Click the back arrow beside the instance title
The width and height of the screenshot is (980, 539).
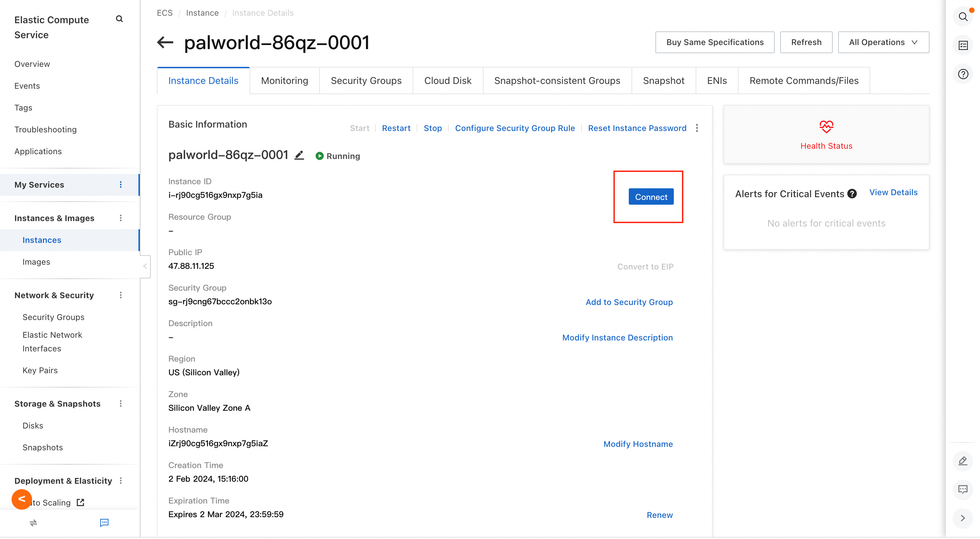[165, 42]
